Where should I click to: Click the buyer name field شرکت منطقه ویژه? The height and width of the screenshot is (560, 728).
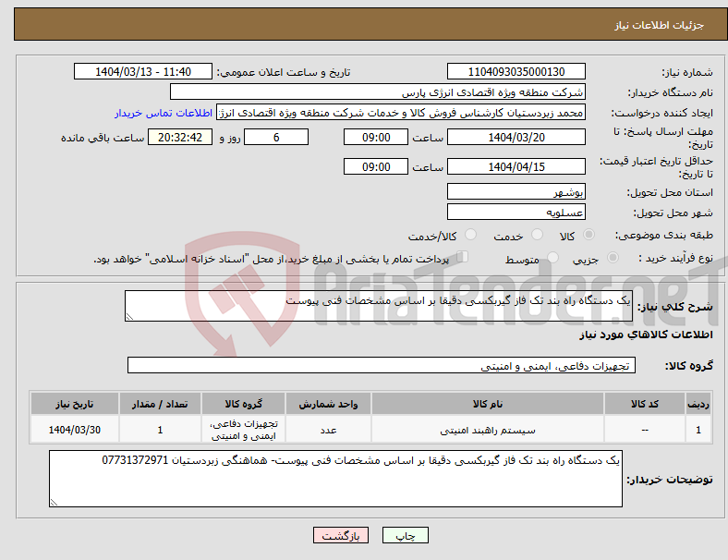(378, 91)
